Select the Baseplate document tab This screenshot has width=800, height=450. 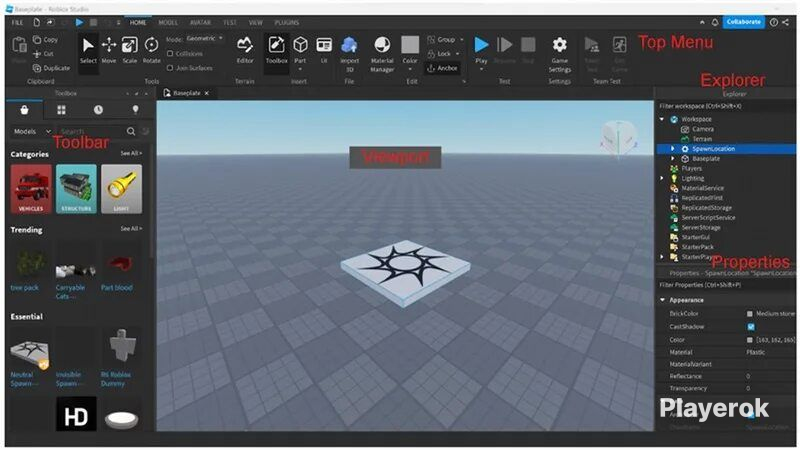pos(186,93)
